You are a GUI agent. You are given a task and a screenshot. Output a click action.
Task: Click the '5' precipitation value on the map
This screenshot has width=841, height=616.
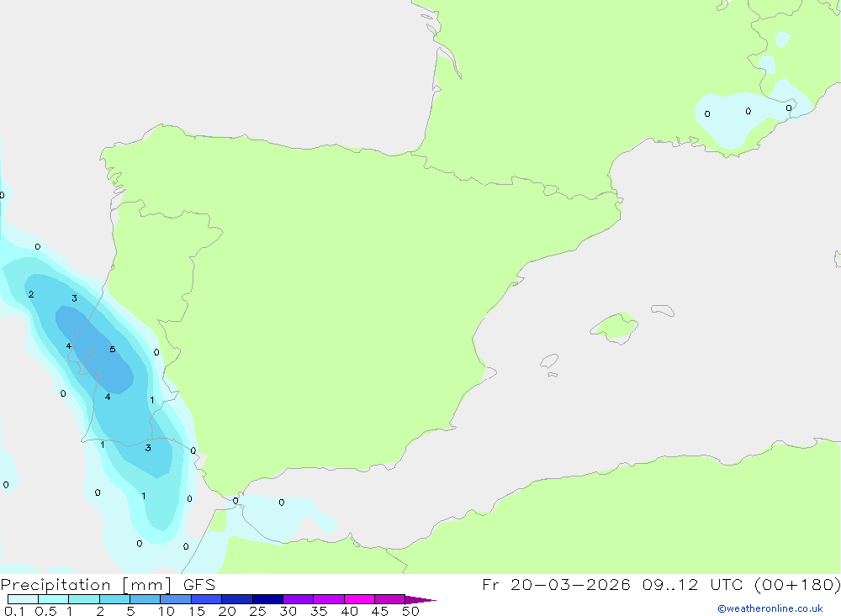112,350
